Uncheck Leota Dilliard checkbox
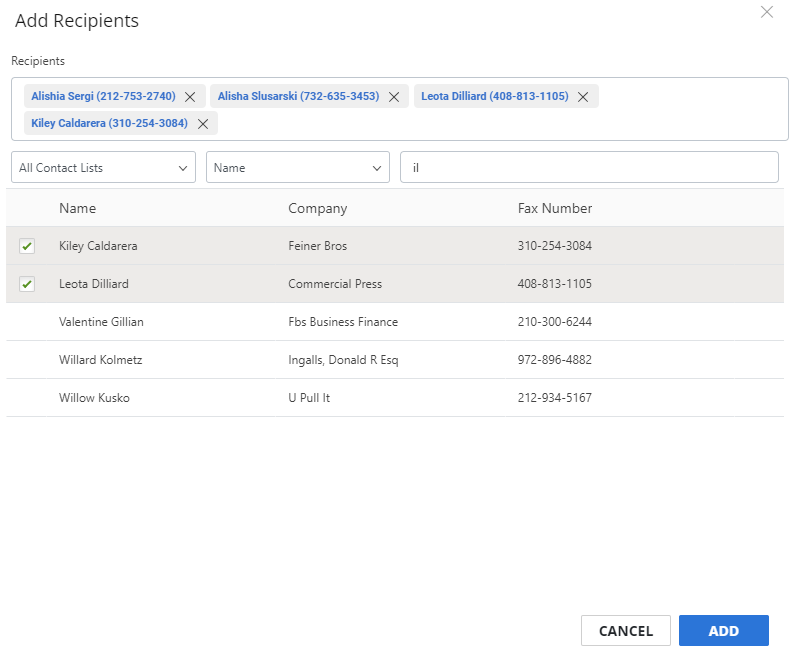 point(27,284)
